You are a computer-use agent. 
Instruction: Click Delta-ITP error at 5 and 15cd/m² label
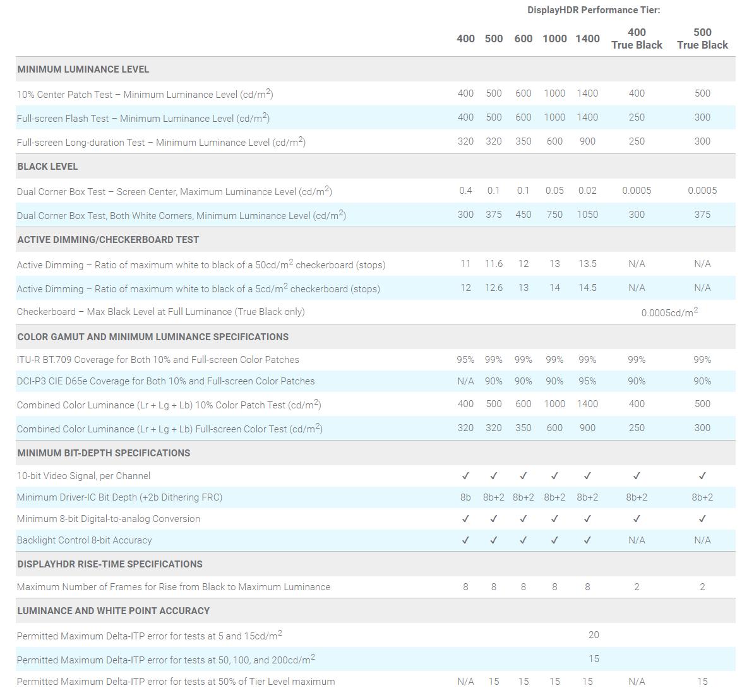coord(150,635)
